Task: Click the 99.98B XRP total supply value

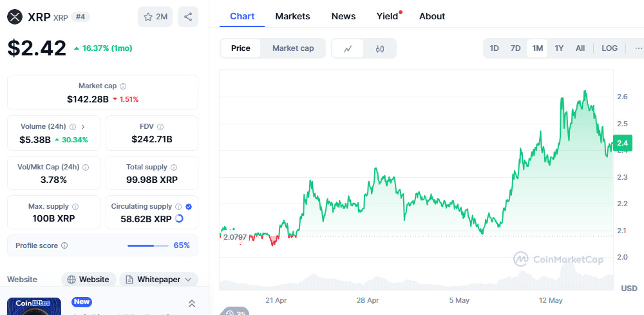Action: pos(152,180)
